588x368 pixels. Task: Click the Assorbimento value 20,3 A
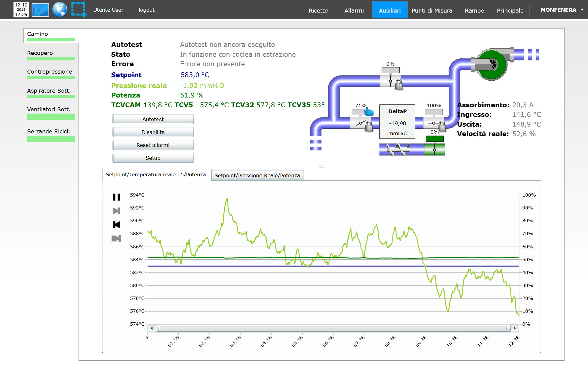[523, 105]
